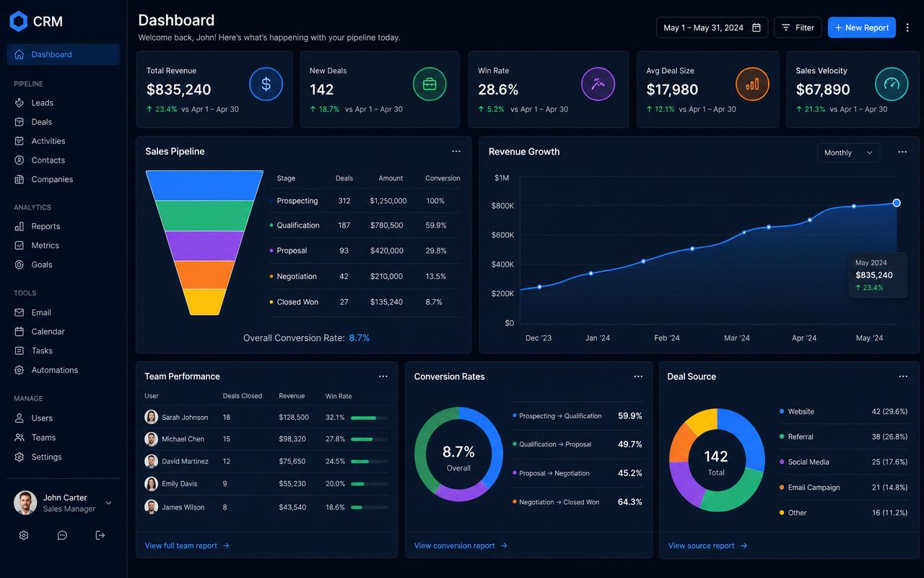Click David Martinez's revenue $75,650
This screenshot has width=924, height=578.
click(x=292, y=461)
